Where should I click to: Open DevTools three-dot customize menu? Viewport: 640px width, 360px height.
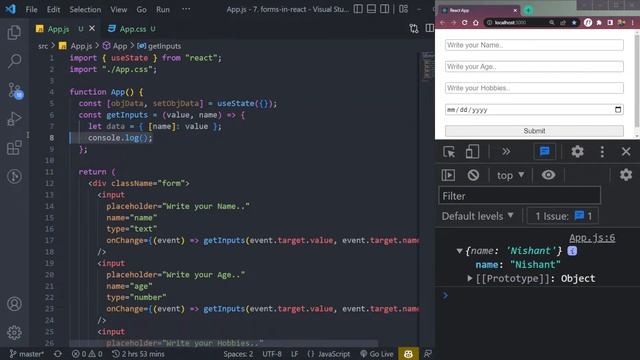tap(602, 152)
